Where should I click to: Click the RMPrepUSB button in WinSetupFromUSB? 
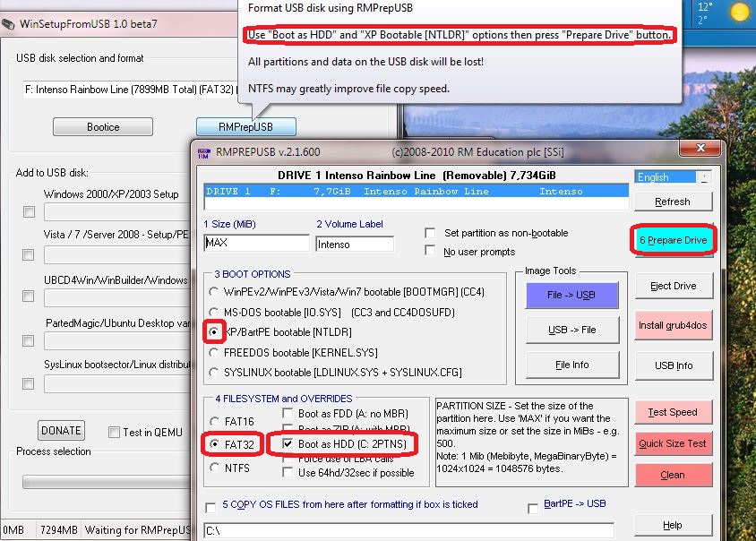[246, 127]
